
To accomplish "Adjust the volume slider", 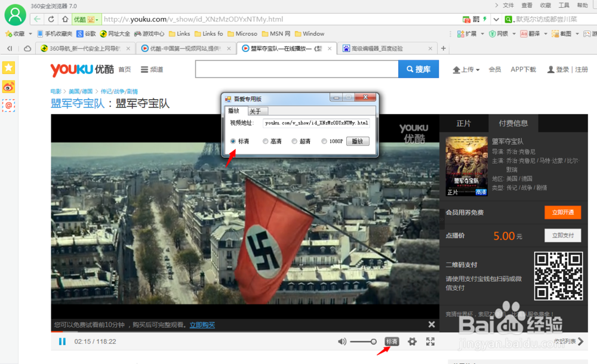I will 363,341.
